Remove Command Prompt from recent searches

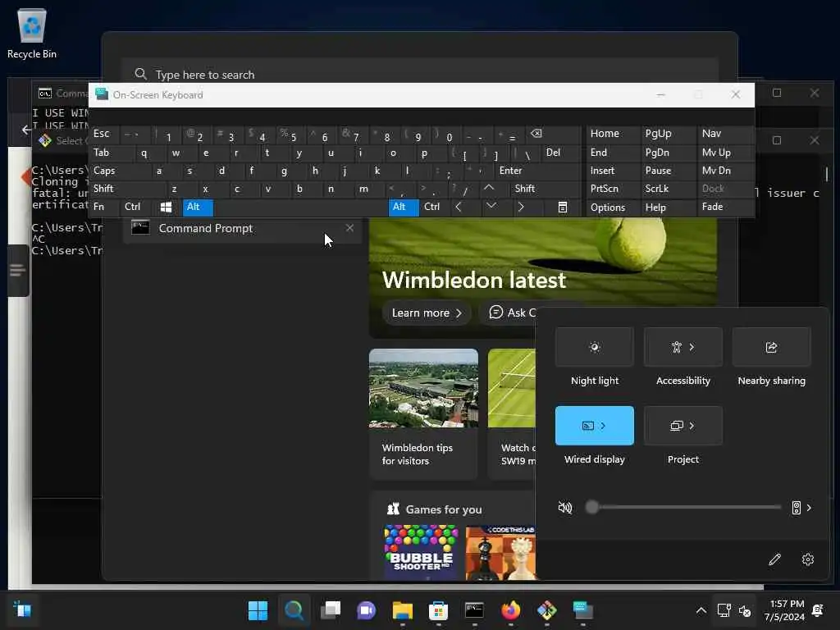pyautogui.click(x=349, y=228)
